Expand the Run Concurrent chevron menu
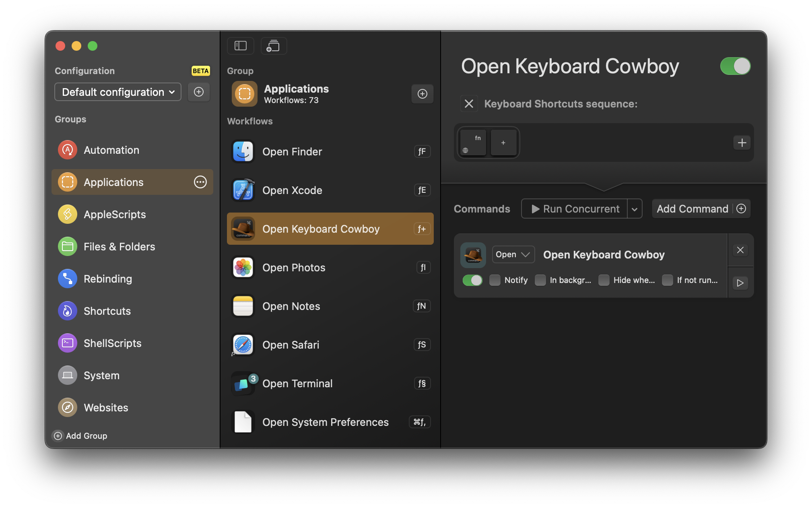This screenshot has height=508, width=812. 635,209
